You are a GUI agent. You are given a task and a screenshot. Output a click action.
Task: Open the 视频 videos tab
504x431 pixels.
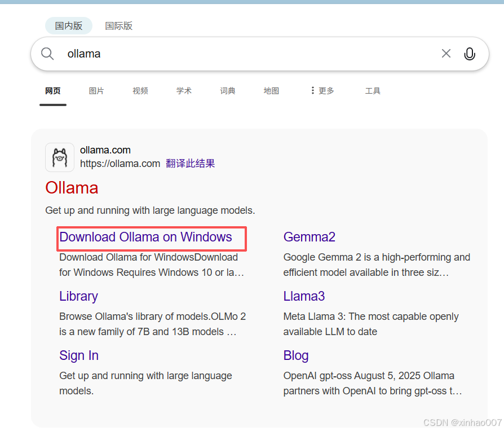[140, 90]
